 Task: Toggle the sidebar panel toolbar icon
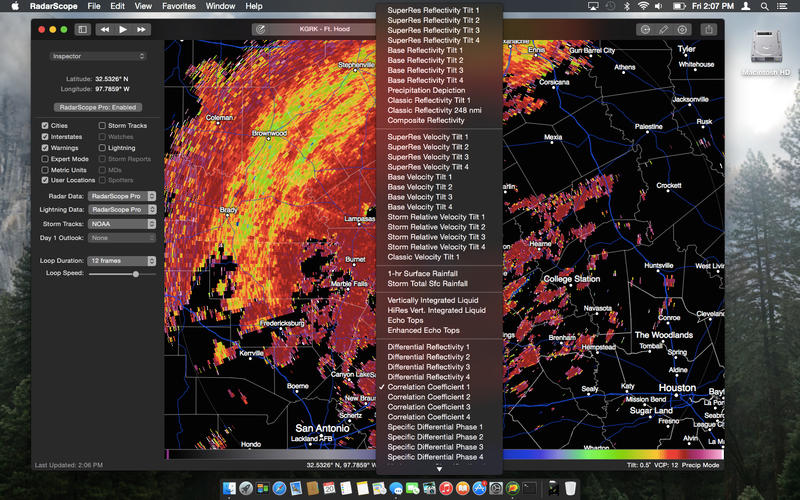tap(82, 30)
